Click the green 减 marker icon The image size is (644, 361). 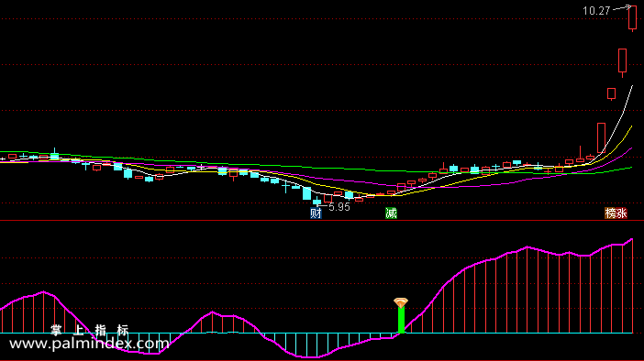click(391, 213)
